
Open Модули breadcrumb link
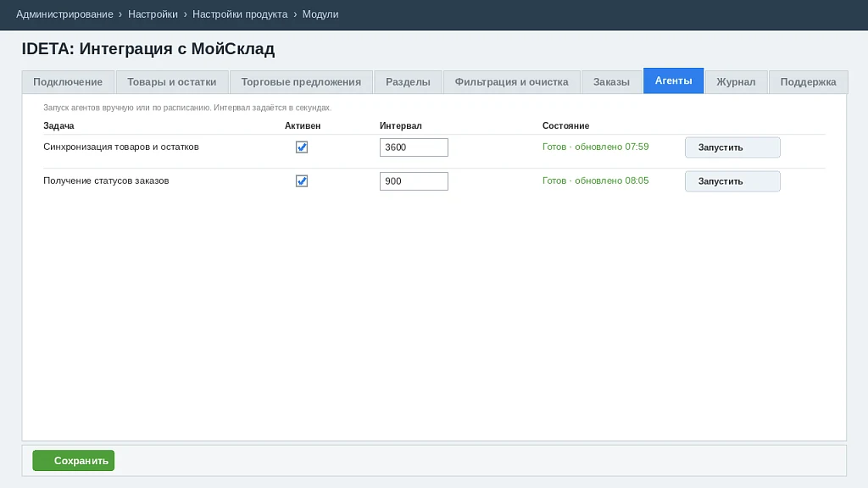[x=320, y=14]
